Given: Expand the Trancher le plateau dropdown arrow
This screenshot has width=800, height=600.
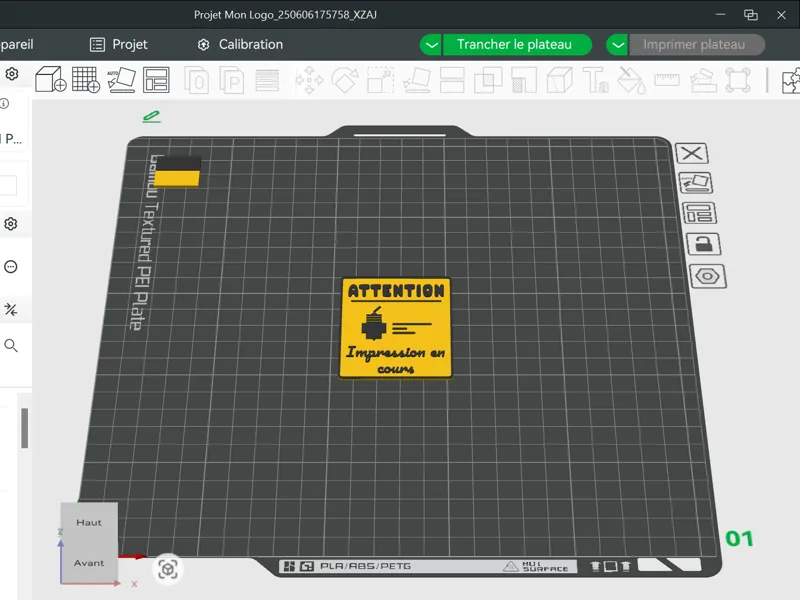Looking at the screenshot, I should [x=431, y=45].
